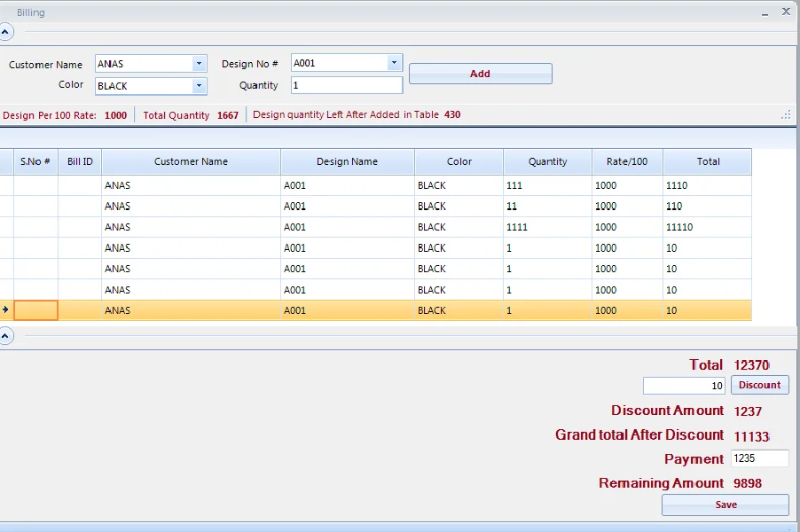Select ANAS in the highlighted row
This screenshot has height=532, width=800.
click(191, 310)
